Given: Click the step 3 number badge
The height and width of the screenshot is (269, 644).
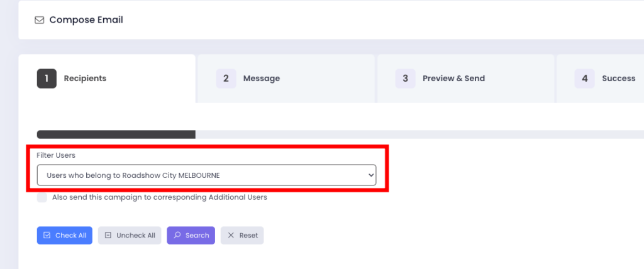Looking at the screenshot, I should pos(406,79).
